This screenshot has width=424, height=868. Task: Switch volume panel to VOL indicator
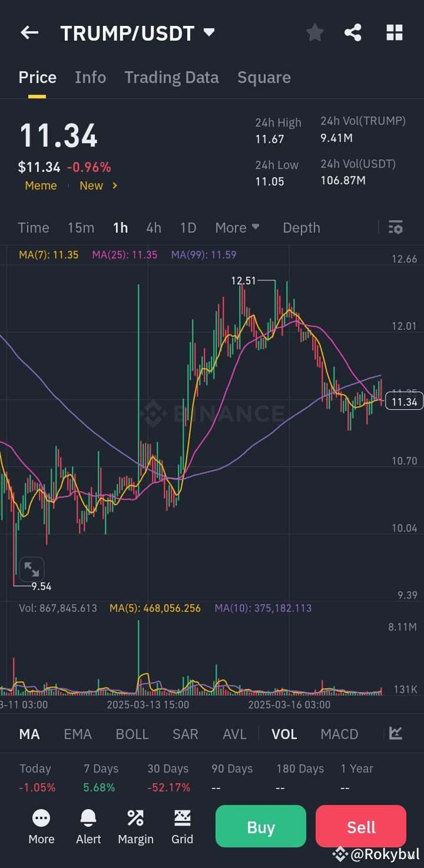tap(284, 734)
